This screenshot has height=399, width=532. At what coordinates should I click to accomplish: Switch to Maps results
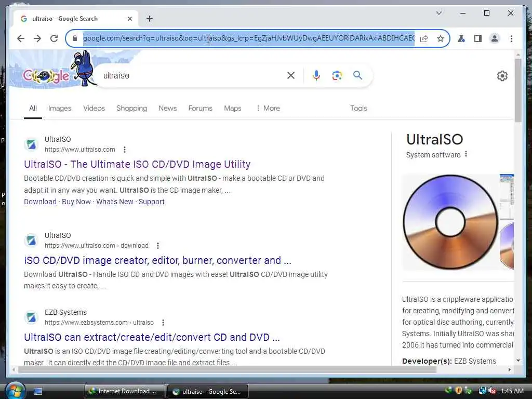[232, 108]
